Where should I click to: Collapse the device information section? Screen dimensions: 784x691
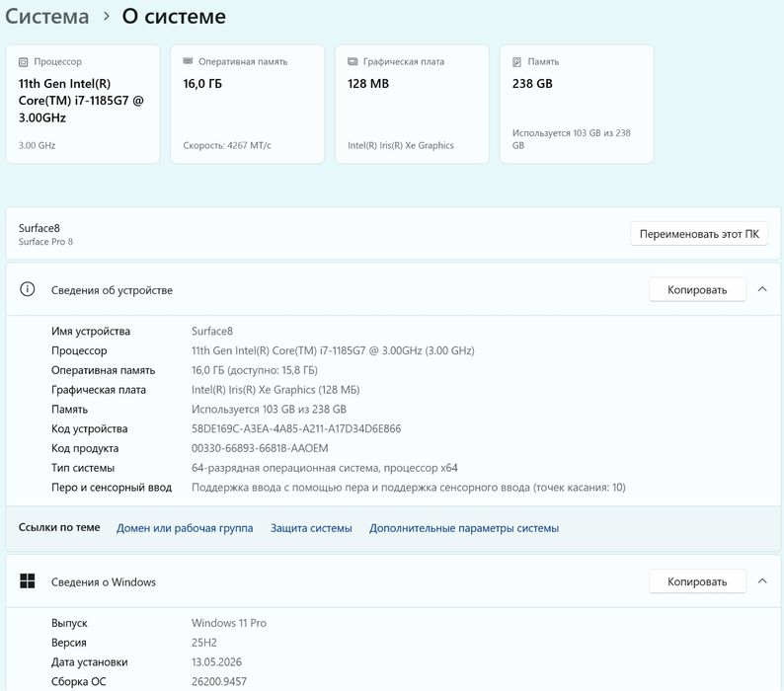point(762,289)
